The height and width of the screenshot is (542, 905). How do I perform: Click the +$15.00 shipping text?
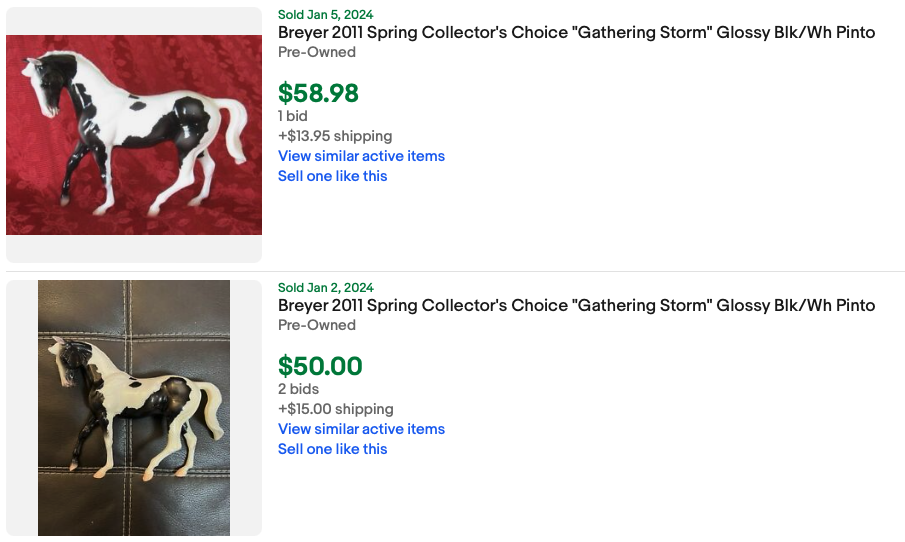335,409
